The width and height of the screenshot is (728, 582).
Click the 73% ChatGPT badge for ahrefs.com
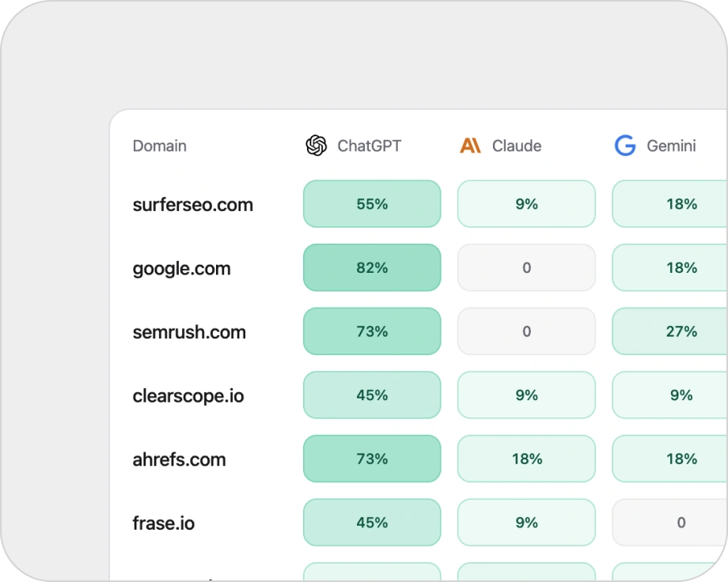pyautogui.click(x=372, y=459)
